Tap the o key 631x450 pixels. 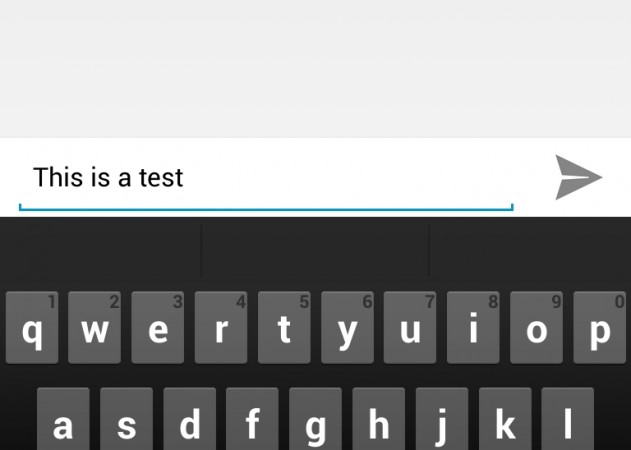click(536, 328)
